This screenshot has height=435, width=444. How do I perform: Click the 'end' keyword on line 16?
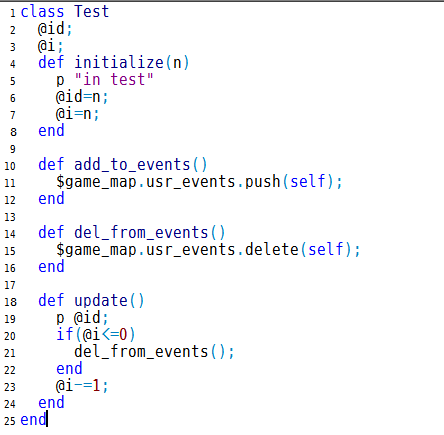[x=51, y=266]
